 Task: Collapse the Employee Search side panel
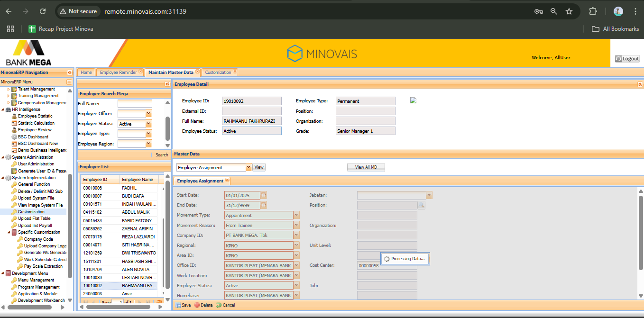pos(167,84)
